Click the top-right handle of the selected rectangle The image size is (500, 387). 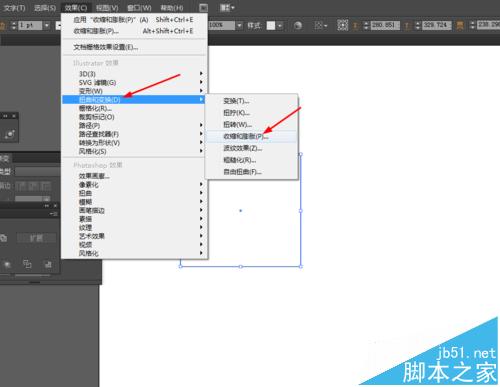coord(301,154)
